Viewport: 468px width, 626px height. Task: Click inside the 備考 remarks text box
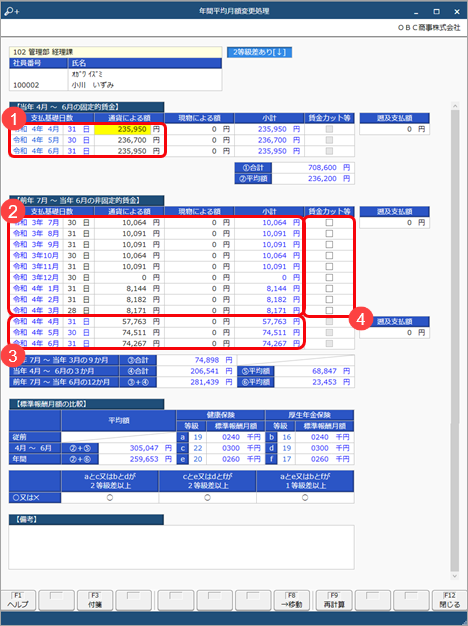pos(181,547)
